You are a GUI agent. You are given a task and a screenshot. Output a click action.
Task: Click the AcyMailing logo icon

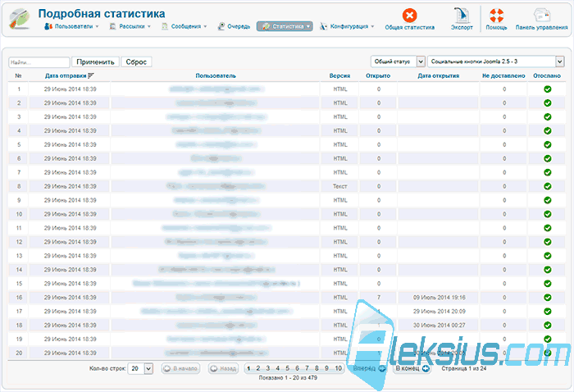tap(20, 19)
